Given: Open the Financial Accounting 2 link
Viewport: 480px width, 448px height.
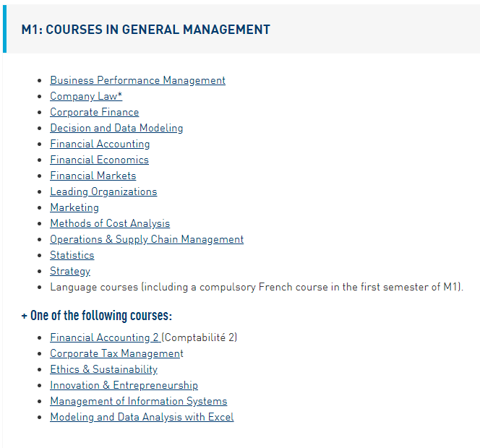Looking at the screenshot, I should (x=106, y=337).
